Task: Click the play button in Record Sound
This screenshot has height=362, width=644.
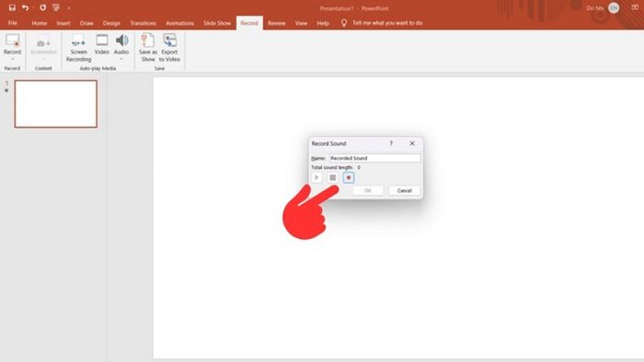Action: click(x=316, y=177)
